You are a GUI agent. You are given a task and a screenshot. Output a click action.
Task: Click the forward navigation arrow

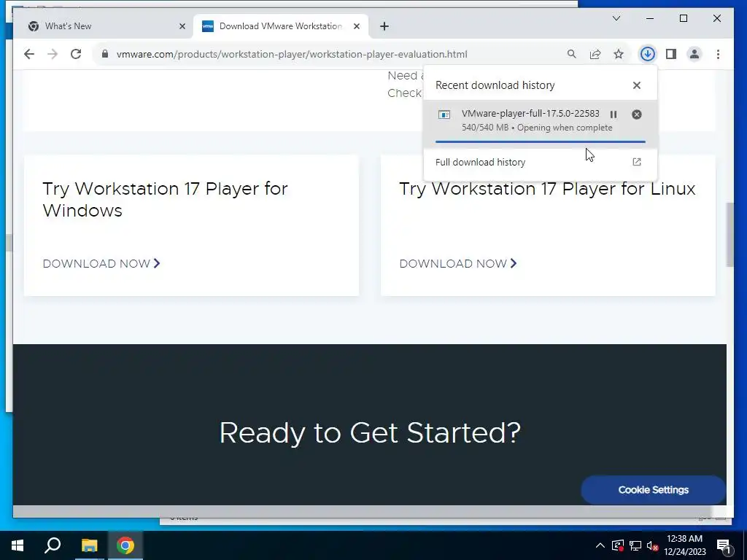pos(53,54)
